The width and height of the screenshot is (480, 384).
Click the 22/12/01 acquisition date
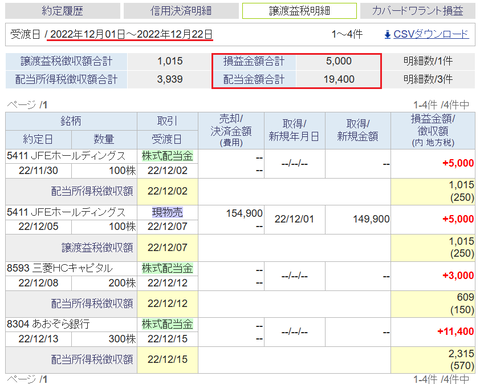[x=294, y=219]
